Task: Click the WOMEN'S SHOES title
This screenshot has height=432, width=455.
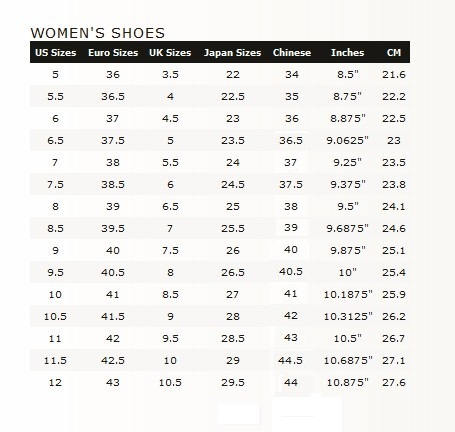Action: point(98,33)
